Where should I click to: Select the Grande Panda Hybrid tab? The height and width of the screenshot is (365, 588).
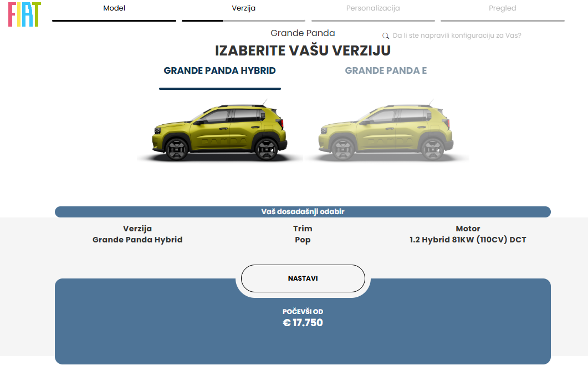tap(220, 70)
